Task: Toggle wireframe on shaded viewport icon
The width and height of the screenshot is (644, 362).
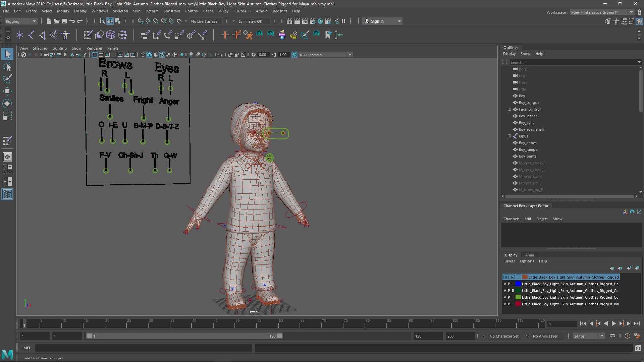Action: point(162,55)
